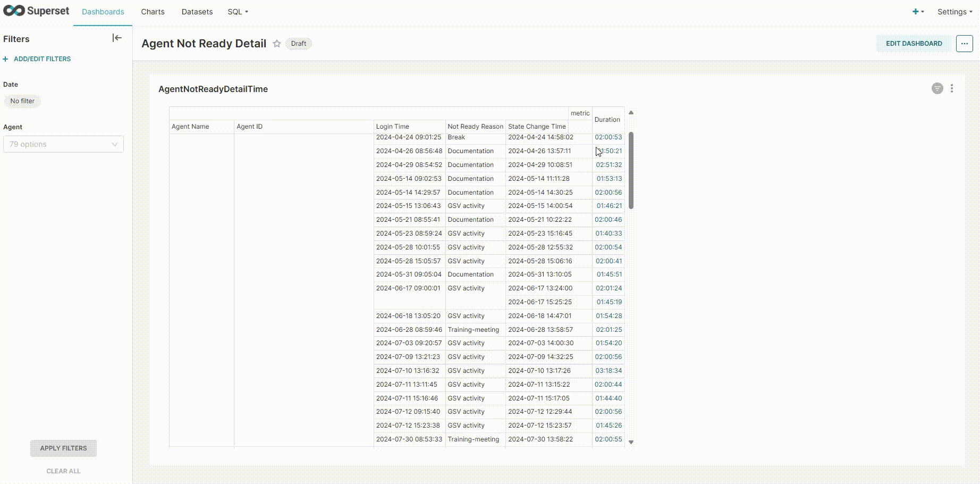Open the Datasets page
The width and height of the screenshot is (980, 484).
click(197, 12)
